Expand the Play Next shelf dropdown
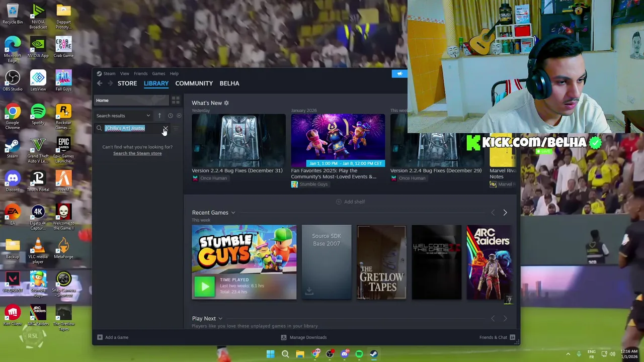 pos(220,319)
